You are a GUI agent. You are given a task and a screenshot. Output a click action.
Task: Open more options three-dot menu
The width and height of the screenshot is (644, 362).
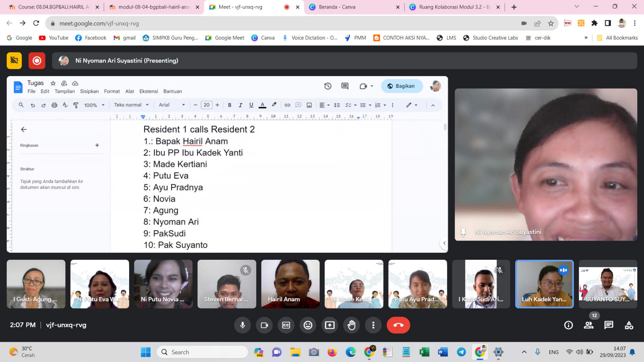click(x=373, y=325)
